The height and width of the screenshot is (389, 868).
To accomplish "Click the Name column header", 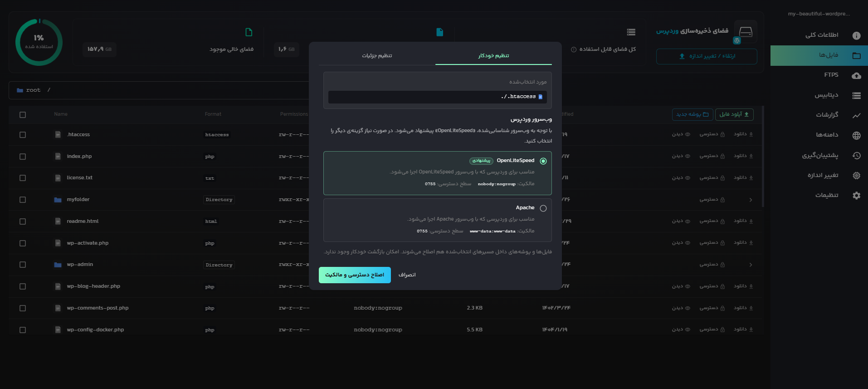I will tap(61, 114).
